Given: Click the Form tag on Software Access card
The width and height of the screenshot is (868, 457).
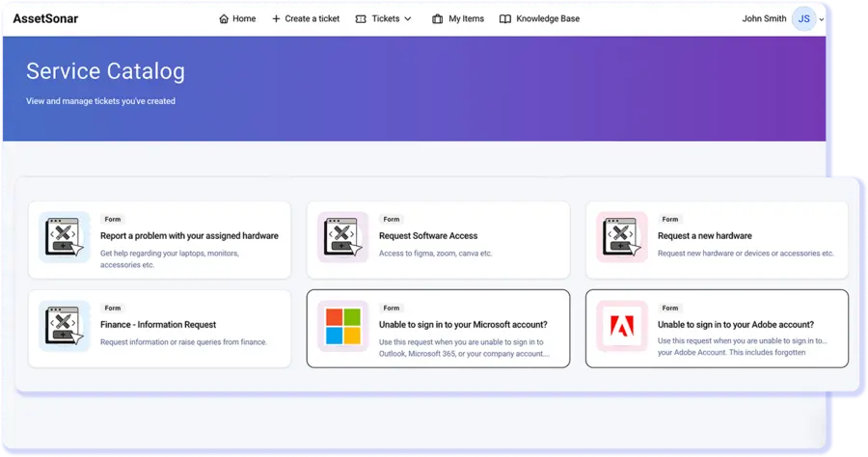Looking at the screenshot, I should tap(392, 219).
